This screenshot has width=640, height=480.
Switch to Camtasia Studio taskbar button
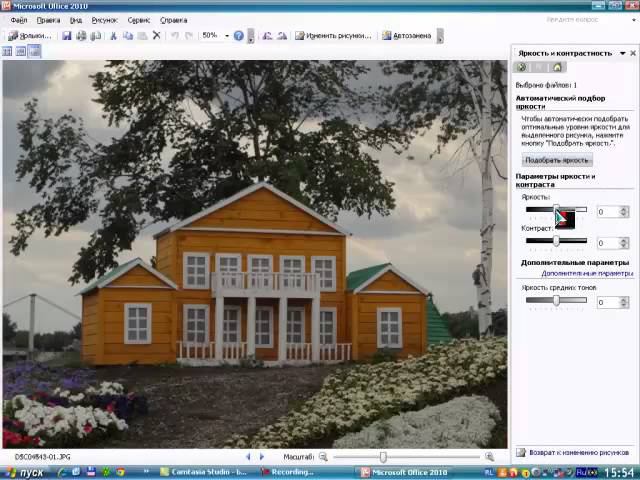(204, 472)
